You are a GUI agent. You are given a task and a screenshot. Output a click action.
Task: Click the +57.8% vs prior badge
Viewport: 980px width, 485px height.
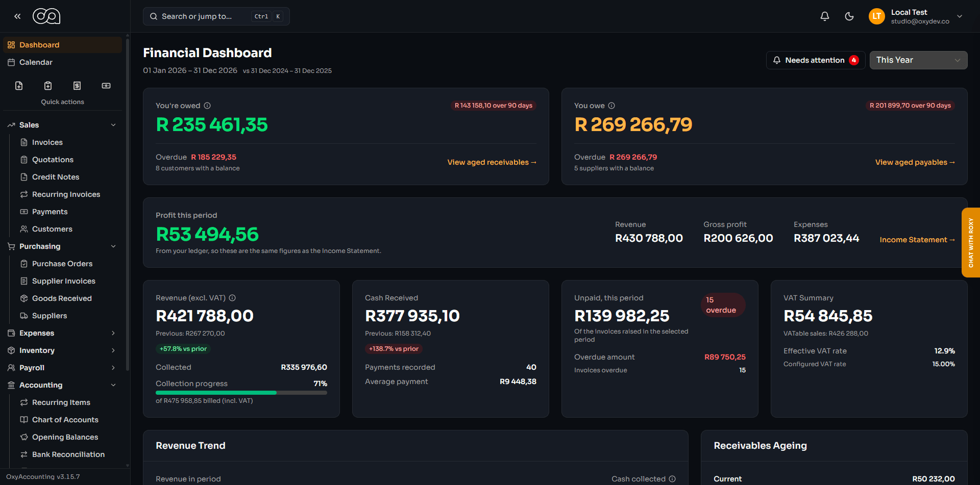183,349
